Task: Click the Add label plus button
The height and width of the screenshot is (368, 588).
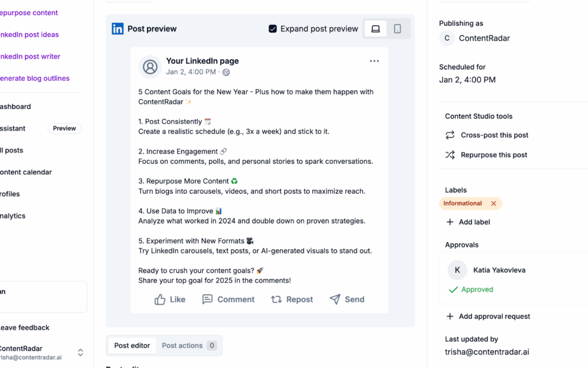Action: (450, 222)
